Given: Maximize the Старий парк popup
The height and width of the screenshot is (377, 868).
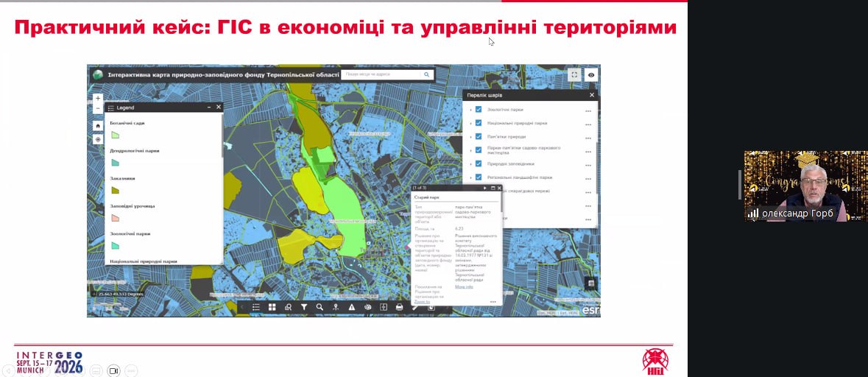Looking at the screenshot, I should tap(493, 188).
